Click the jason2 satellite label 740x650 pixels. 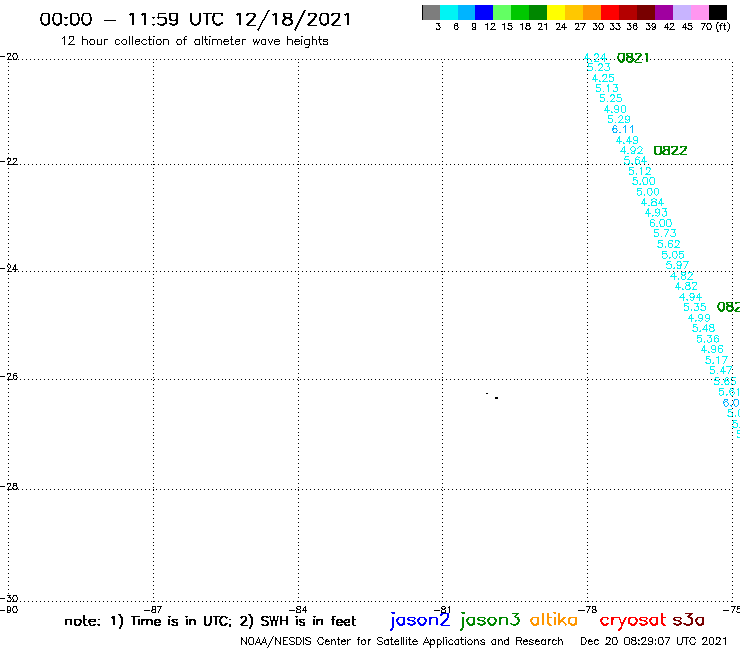pos(420,621)
